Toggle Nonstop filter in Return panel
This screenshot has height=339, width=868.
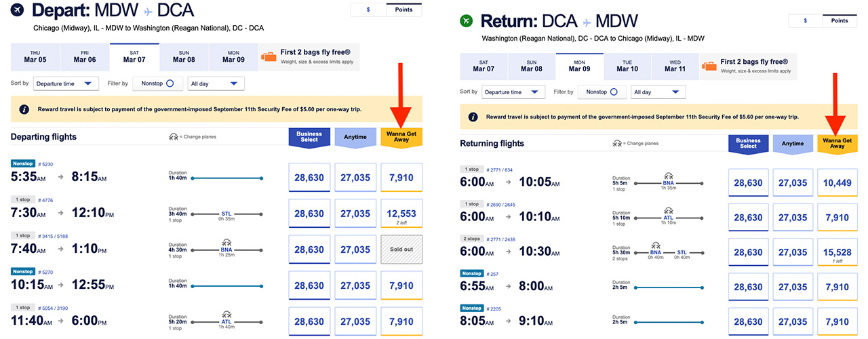(x=603, y=92)
